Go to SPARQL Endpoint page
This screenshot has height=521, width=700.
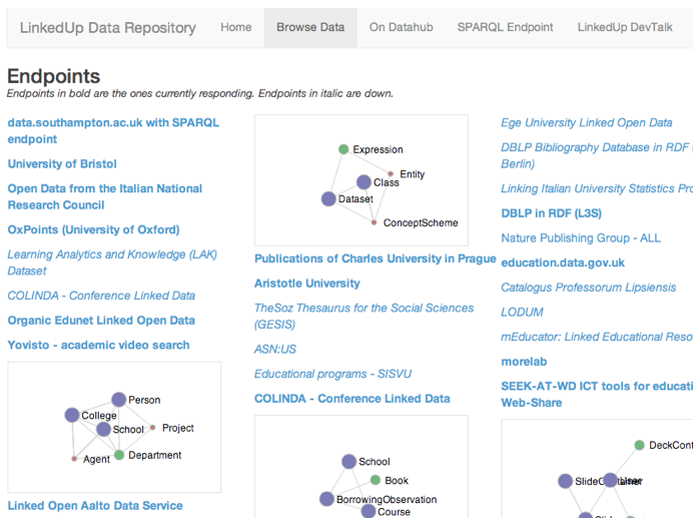(505, 27)
